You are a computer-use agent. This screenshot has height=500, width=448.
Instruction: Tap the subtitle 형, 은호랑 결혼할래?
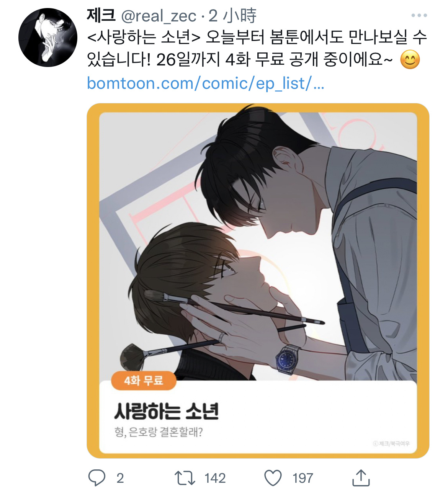[x=159, y=432]
